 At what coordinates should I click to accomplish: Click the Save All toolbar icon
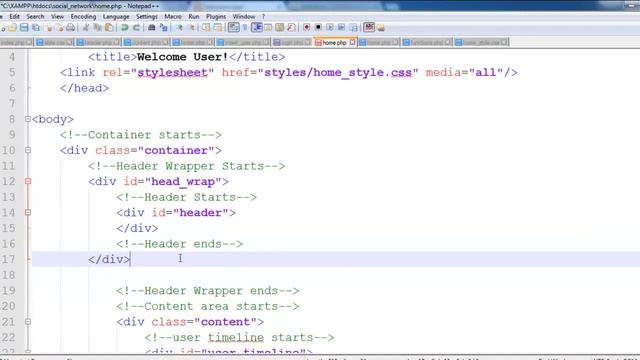pos(36,27)
